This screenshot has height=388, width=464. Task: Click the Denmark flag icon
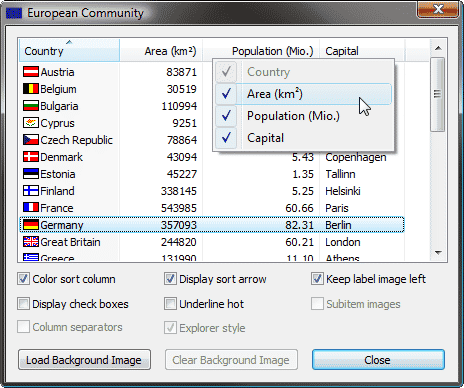31,157
